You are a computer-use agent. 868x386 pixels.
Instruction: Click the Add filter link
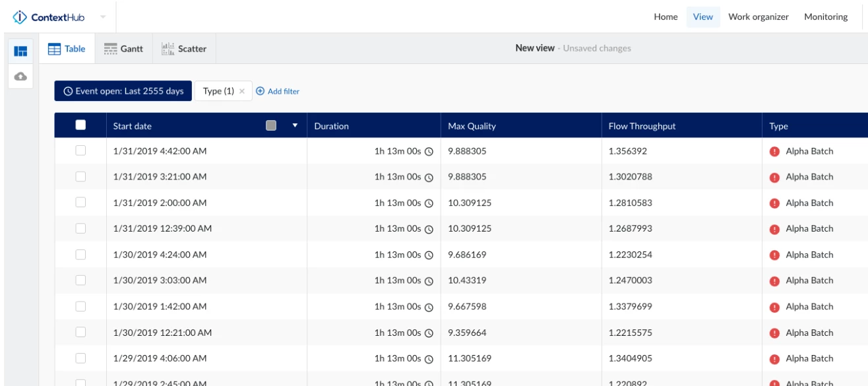pyautogui.click(x=282, y=90)
